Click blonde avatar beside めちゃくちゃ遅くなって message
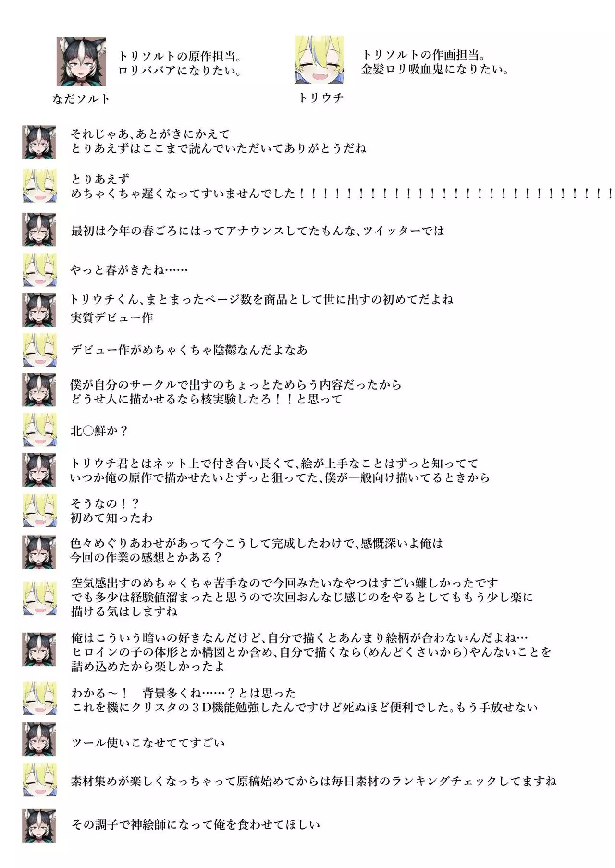Image resolution: width=615 pixels, height=868 pixels. click(x=39, y=186)
